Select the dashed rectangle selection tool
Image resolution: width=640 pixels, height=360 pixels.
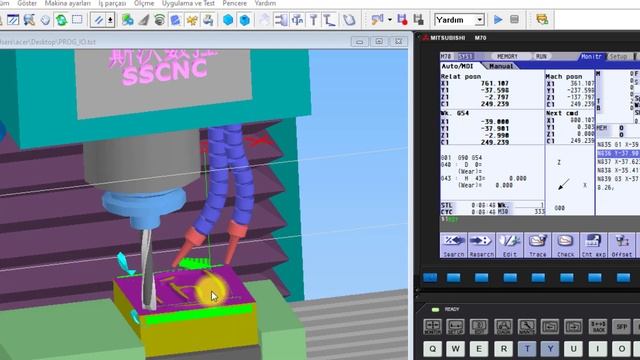(x=77, y=20)
